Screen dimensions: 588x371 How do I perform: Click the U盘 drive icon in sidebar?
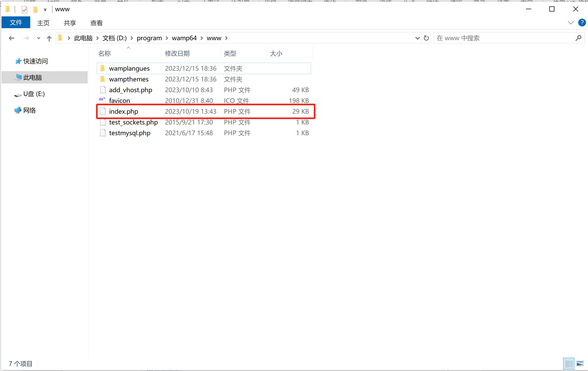pyautogui.click(x=18, y=95)
